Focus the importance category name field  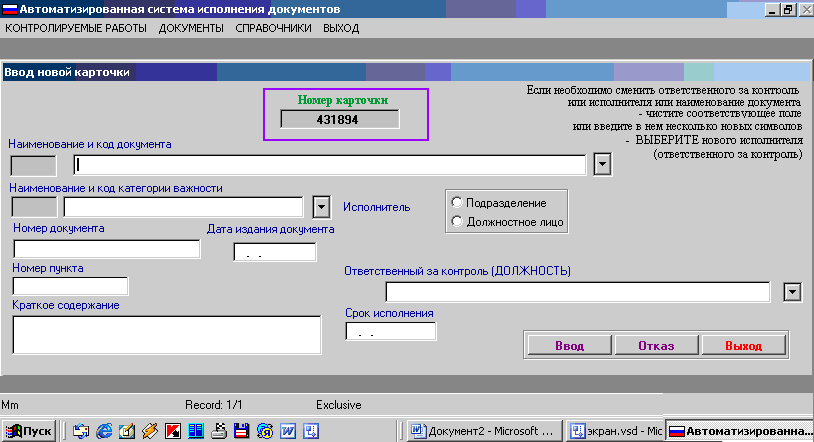coord(183,207)
